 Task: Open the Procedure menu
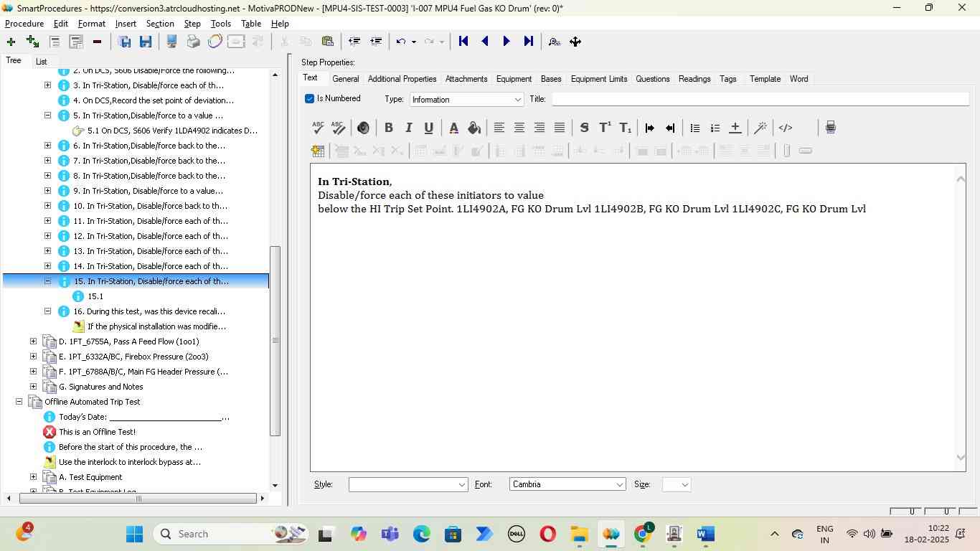pos(24,24)
